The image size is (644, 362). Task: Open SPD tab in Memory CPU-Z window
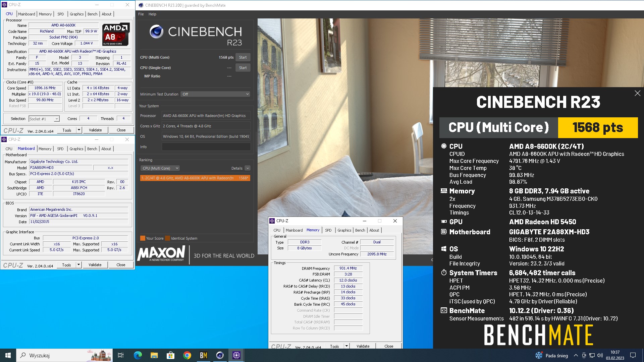point(328,230)
